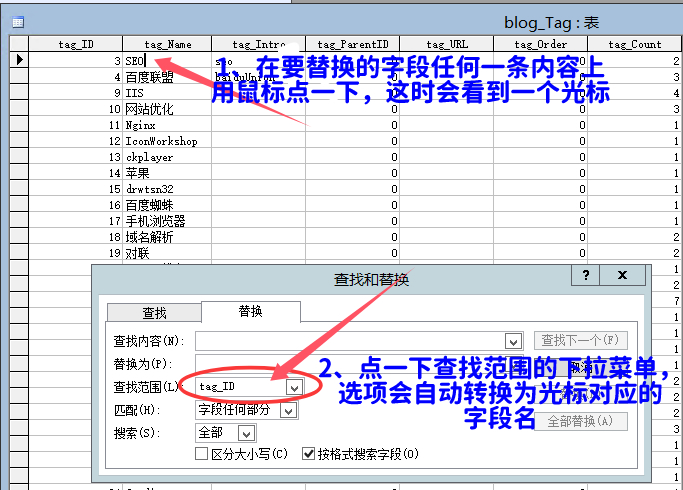Select the tag_ID column header
The height and width of the screenshot is (490, 683).
click(x=76, y=44)
